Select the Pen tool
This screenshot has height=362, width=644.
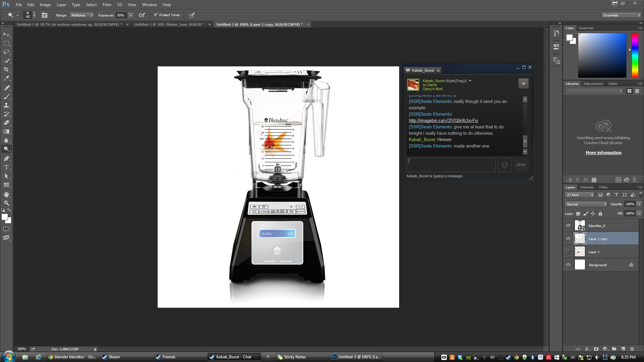6,159
